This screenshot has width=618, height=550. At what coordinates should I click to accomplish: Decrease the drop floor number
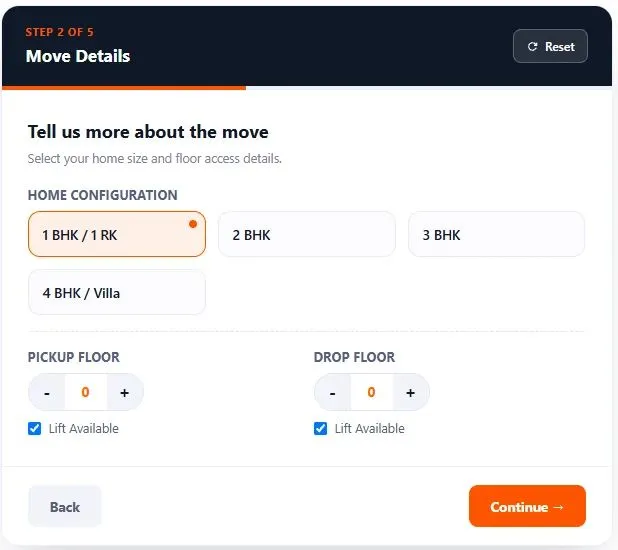pos(333,392)
